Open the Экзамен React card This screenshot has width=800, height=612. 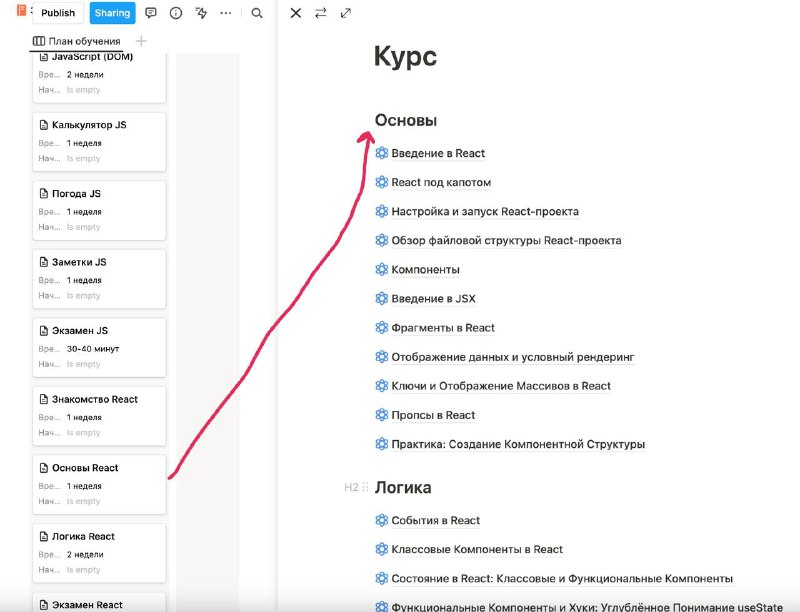tap(99, 602)
